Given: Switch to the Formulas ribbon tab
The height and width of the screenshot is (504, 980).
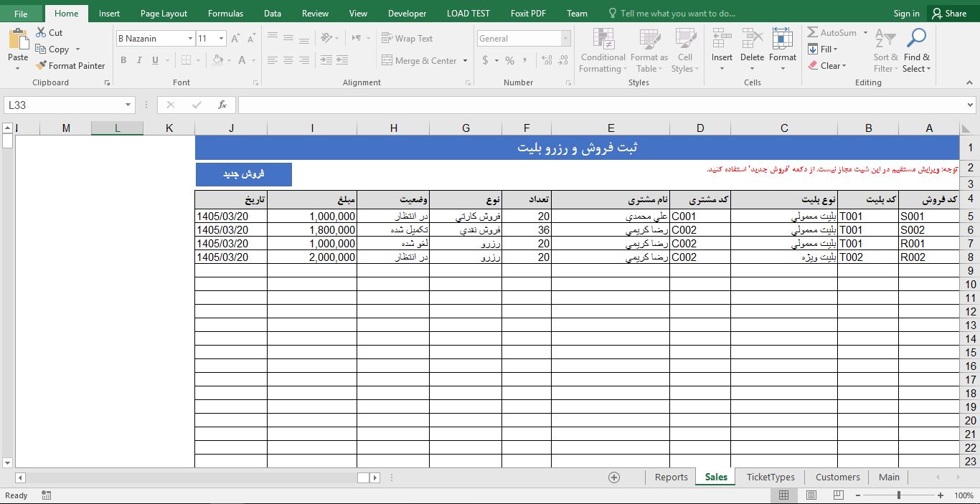Looking at the screenshot, I should click(225, 13).
